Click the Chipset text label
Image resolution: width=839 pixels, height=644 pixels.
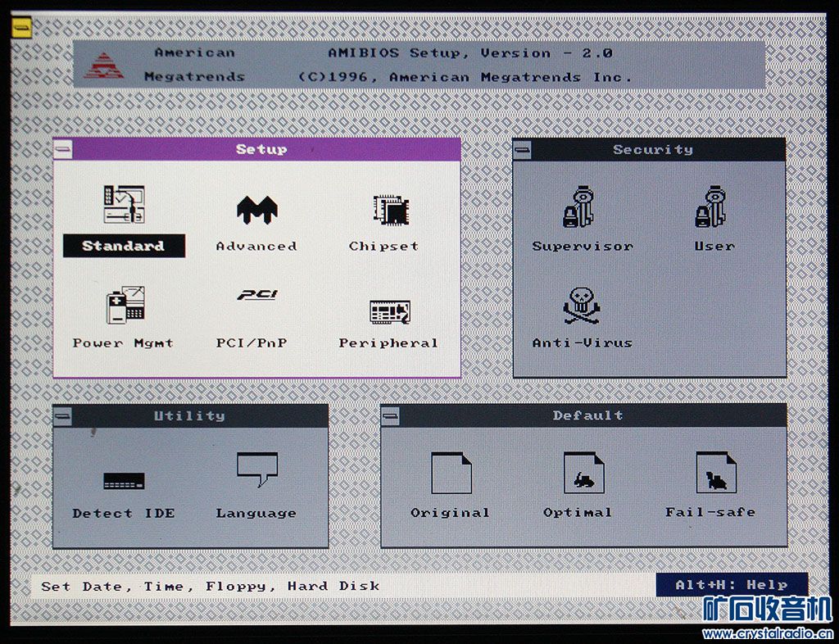point(383,247)
